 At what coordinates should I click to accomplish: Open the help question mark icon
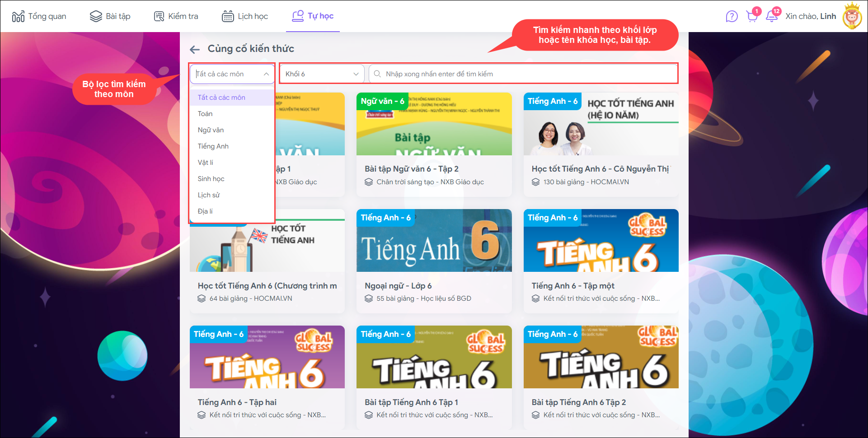click(x=732, y=17)
